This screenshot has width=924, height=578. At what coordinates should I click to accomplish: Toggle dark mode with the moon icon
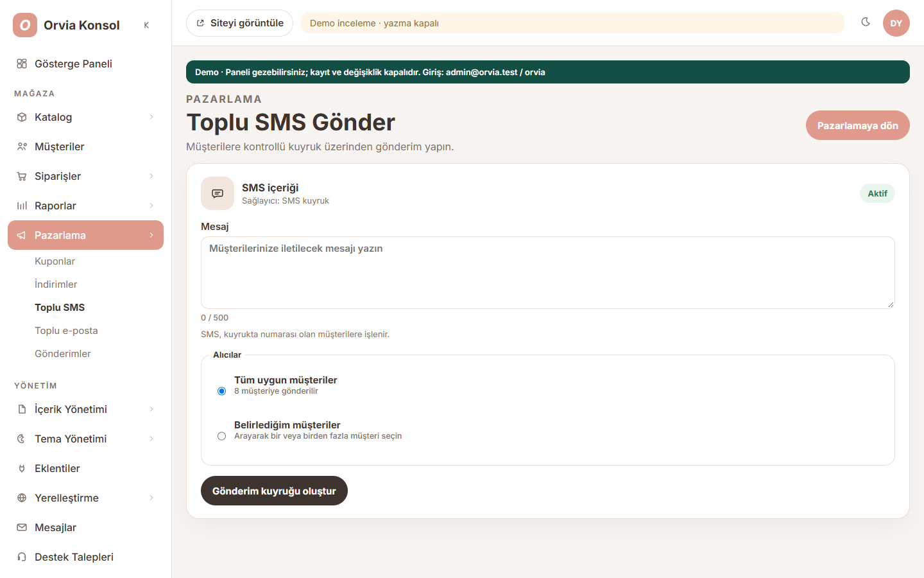866,22
